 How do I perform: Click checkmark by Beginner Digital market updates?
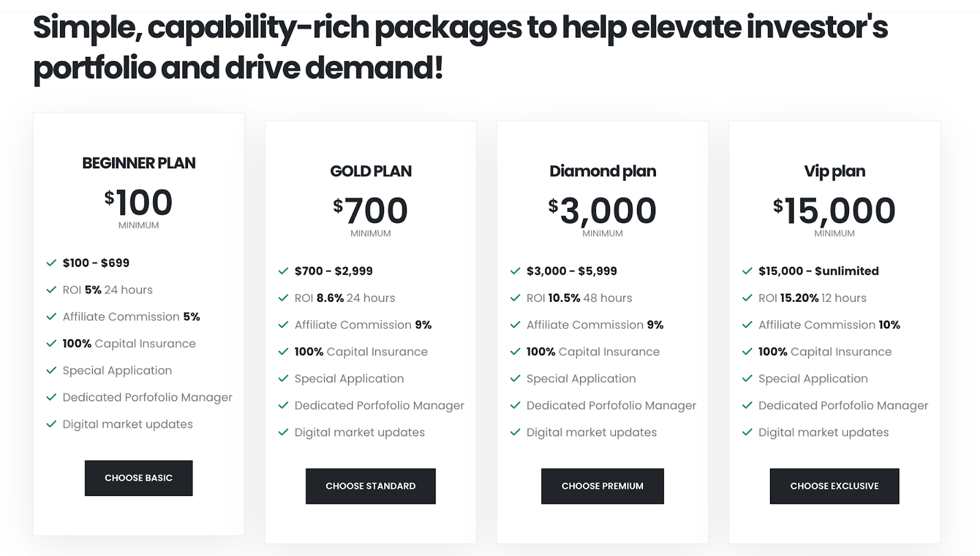[51, 424]
